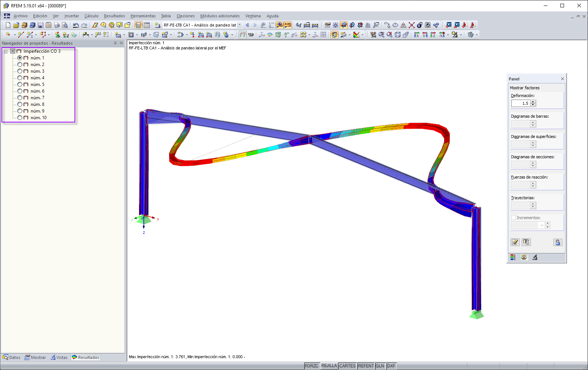Viewport: 588px width, 370px height.
Task: Click the zoom window magnifier icon
Action: [381, 35]
